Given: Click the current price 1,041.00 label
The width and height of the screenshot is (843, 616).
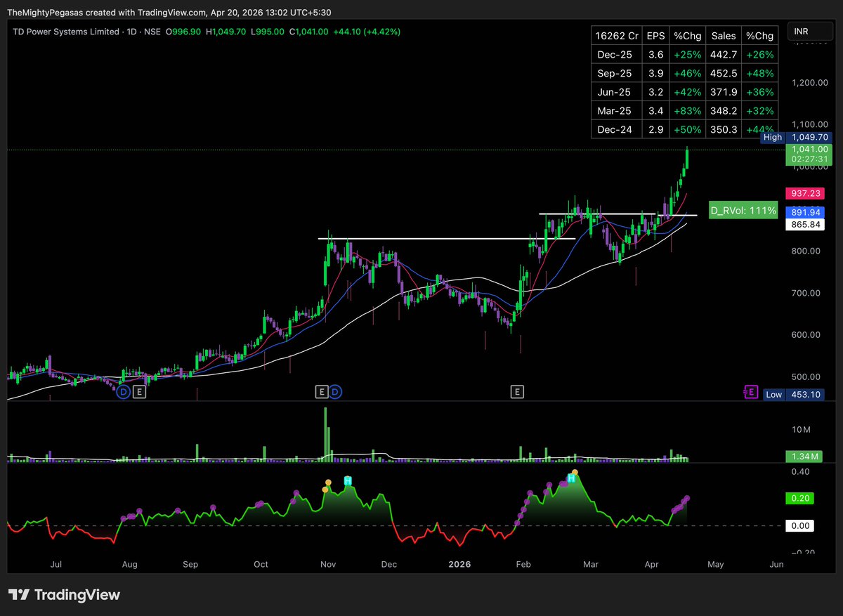Looking at the screenshot, I should [x=810, y=149].
